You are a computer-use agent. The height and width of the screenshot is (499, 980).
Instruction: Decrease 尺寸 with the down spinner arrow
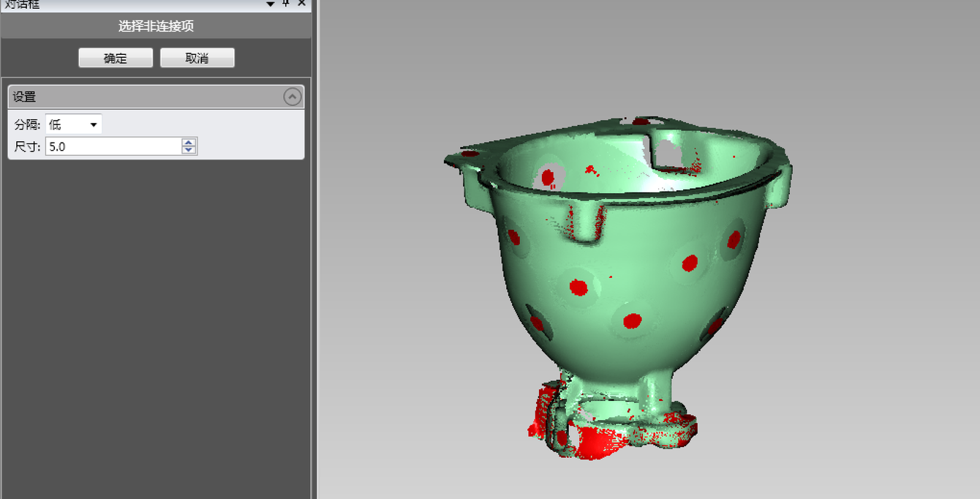(x=189, y=151)
